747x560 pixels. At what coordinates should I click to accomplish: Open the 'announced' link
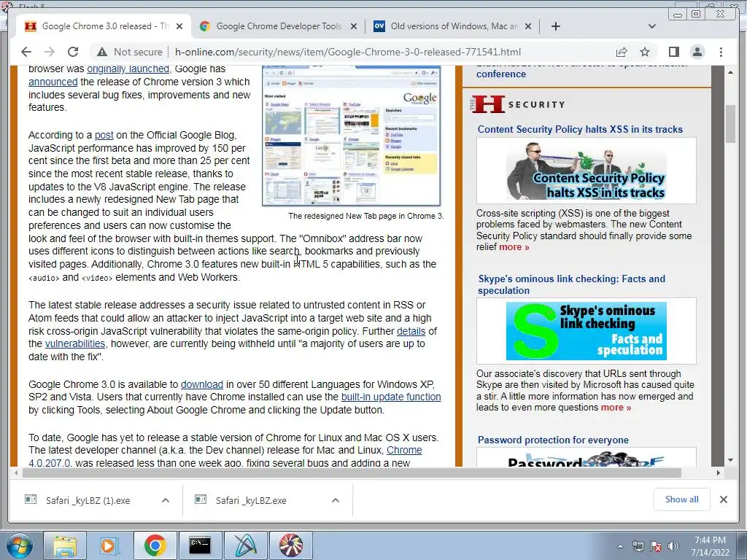pyautogui.click(x=53, y=82)
